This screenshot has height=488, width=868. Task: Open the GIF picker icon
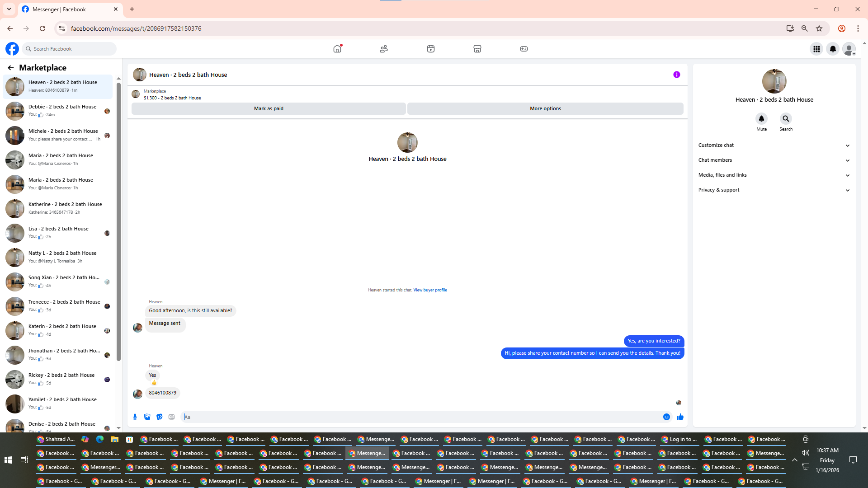[x=172, y=417]
